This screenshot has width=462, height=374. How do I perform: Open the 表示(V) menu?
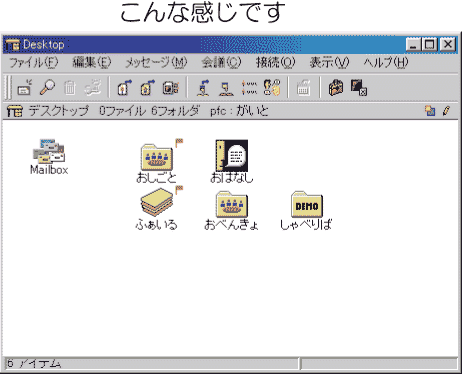click(329, 62)
